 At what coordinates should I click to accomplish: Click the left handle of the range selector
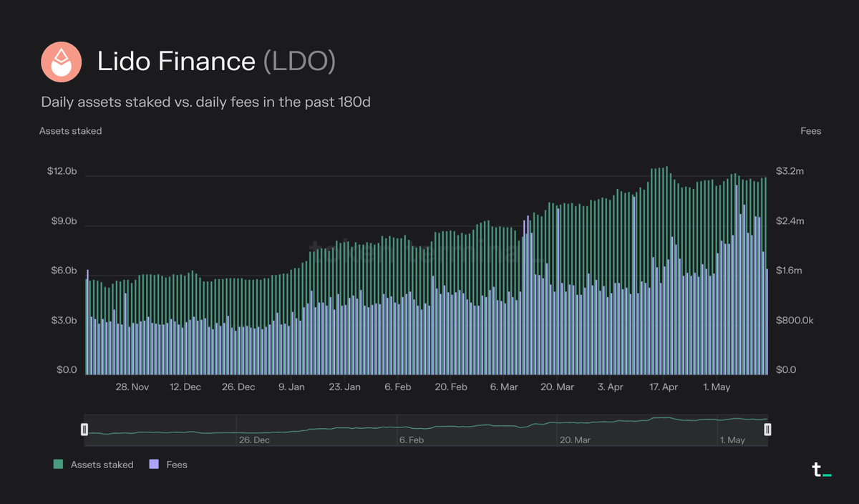85,429
